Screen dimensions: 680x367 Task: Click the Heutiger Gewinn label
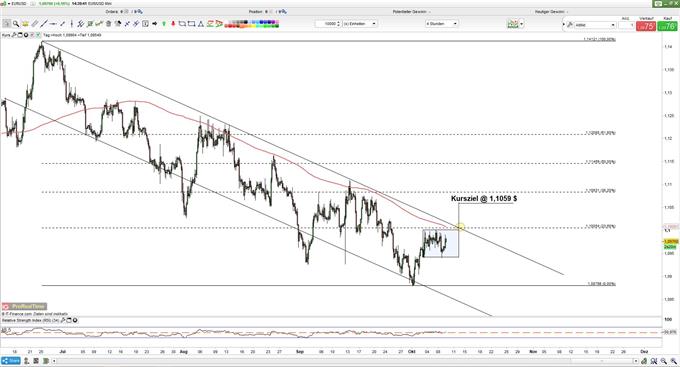tap(551, 12)
